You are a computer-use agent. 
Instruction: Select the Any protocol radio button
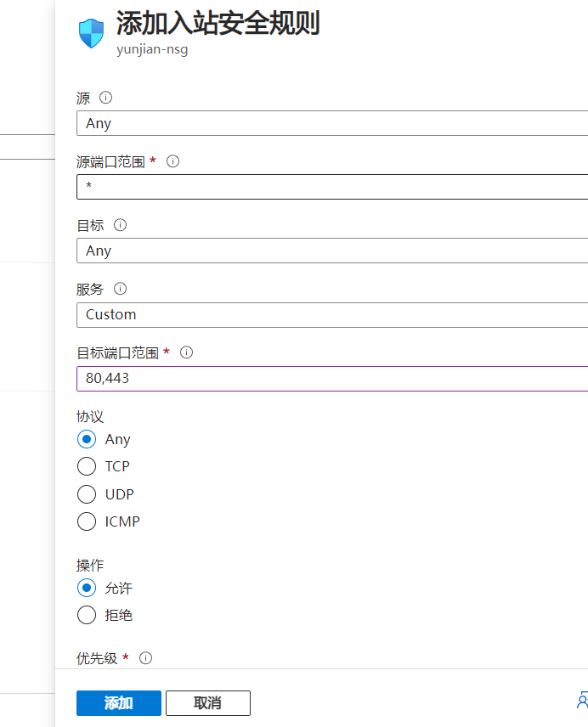coord(87,439)
